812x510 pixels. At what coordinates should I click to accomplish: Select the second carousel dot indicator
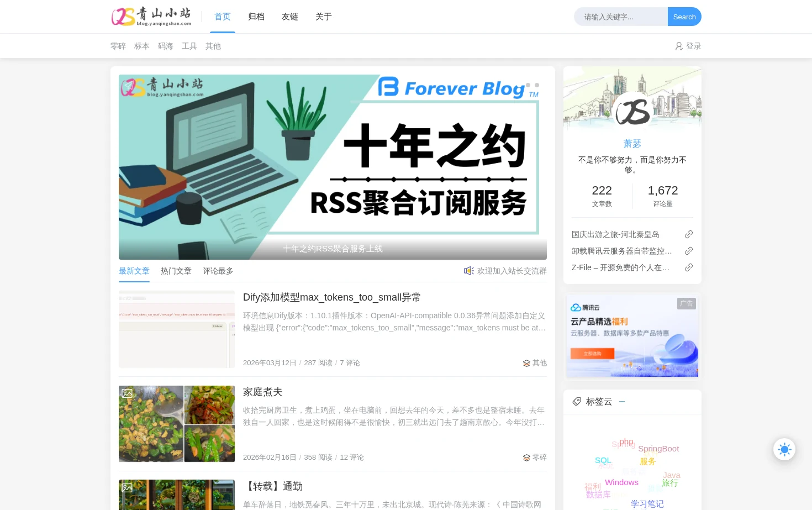(x=537, y=85)
